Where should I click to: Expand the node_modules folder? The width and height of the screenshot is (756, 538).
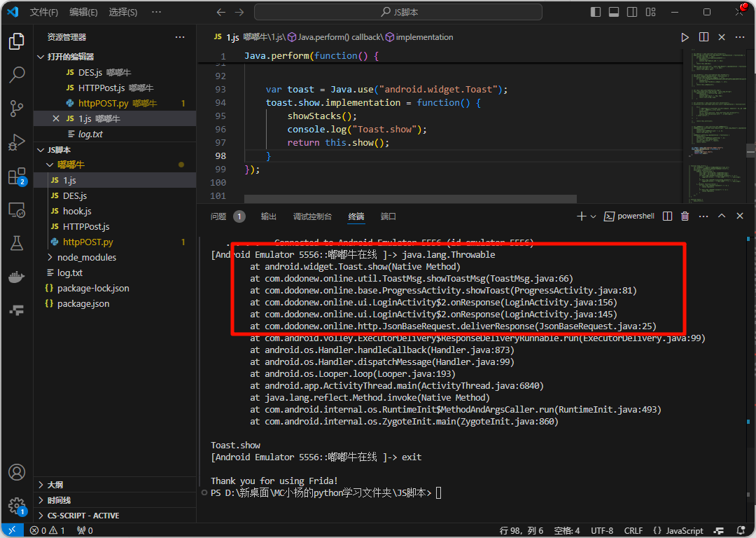(x=86, y=257)
